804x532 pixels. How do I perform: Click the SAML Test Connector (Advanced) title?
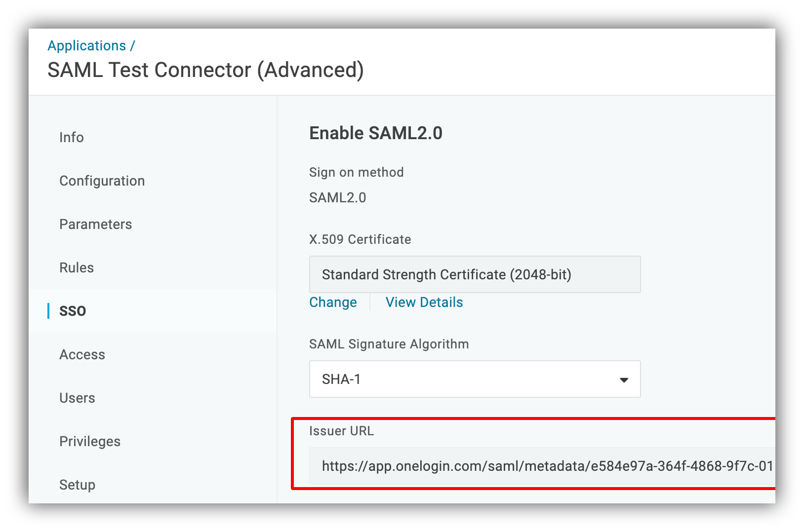point(205,70)
